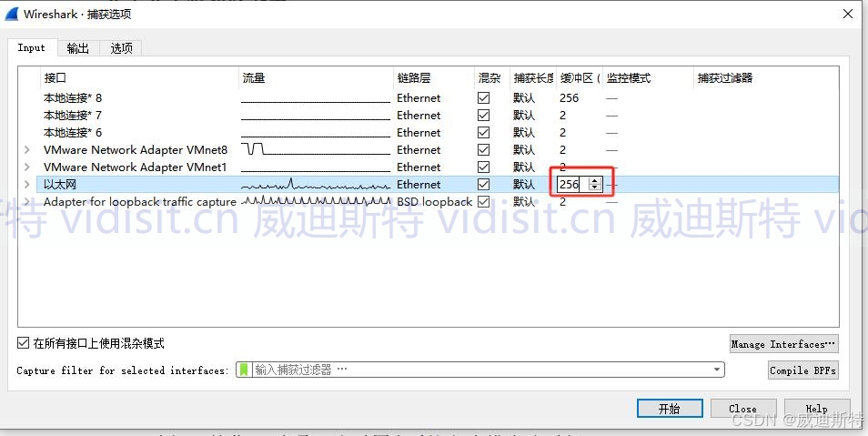The height and width of the screenshot is (436, 868).
Task: Select Adapter for loopback traffic capture name
Action: (x=140, y=202)
